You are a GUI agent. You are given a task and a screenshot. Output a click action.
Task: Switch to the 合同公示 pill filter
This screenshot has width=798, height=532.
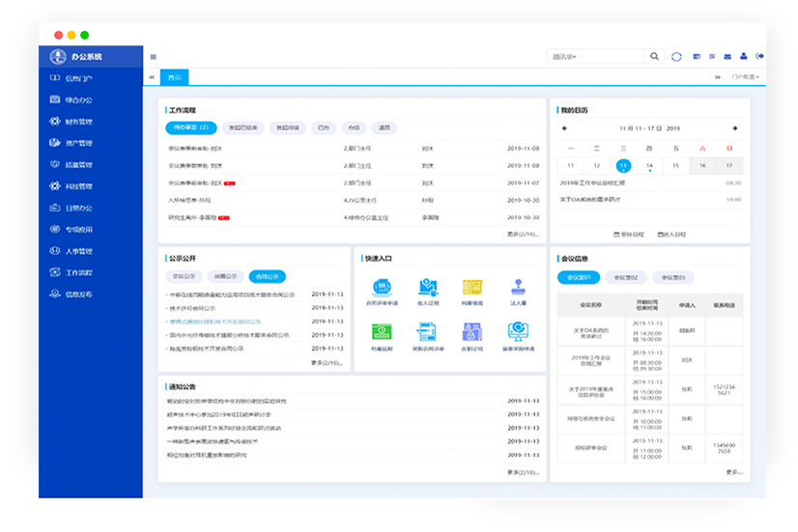tap(268, 276)
